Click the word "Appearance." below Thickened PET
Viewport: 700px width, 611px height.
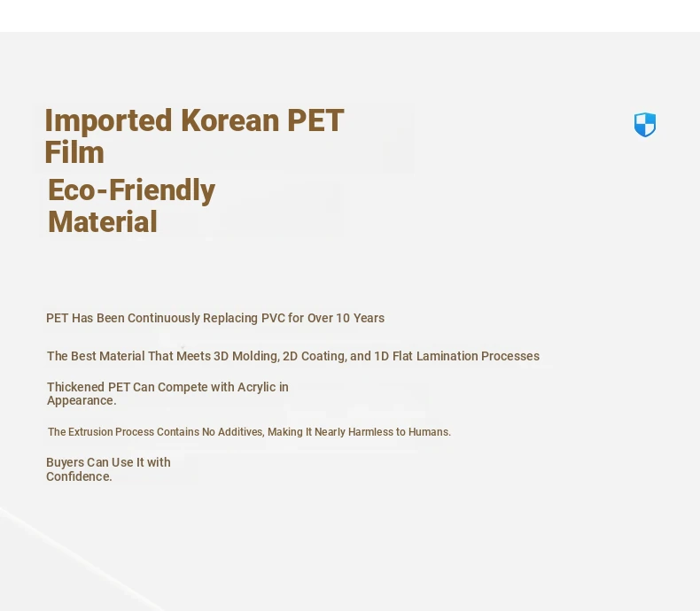click(x=82, y=400)
